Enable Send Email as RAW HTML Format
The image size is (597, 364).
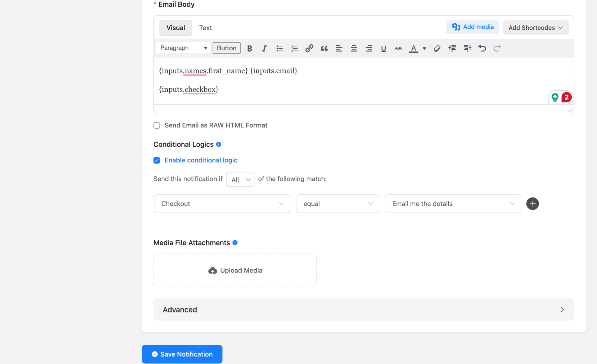click(157, 125)
